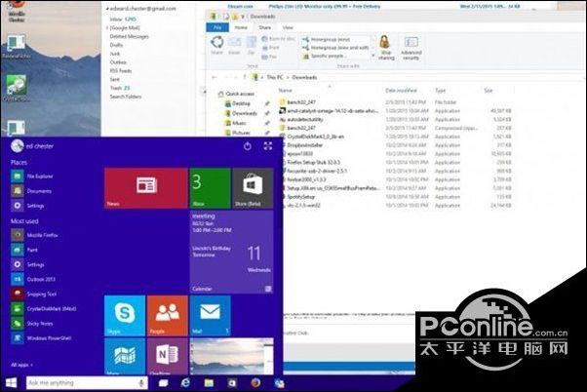Image resolution: width=587 pixels, height=392 pixels.
Task: Click the Windows Start button
Action: (x=10, y=383)
